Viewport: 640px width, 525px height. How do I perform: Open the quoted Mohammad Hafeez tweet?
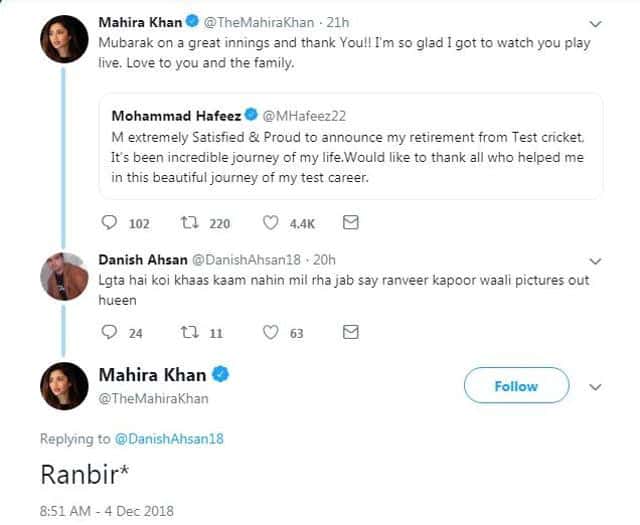pyautogui.click(x=350, y=143)
